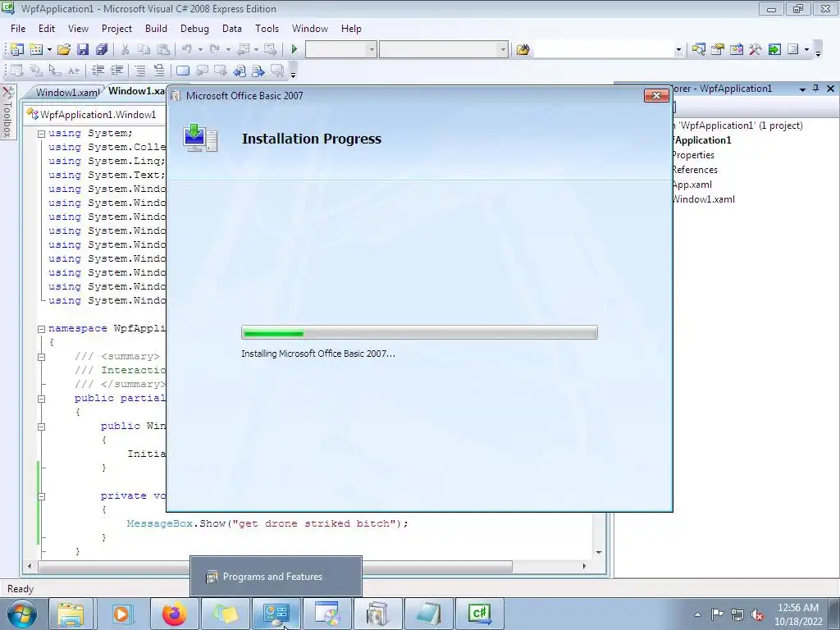This screenshot has height=630, width=840.
Task: Click the Copy icon in toolbar
Action: [144, 49]
